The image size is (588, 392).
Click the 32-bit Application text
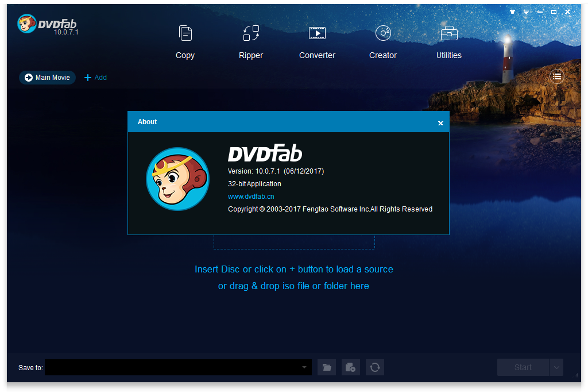pyautogui.click(x=254, y=183)
